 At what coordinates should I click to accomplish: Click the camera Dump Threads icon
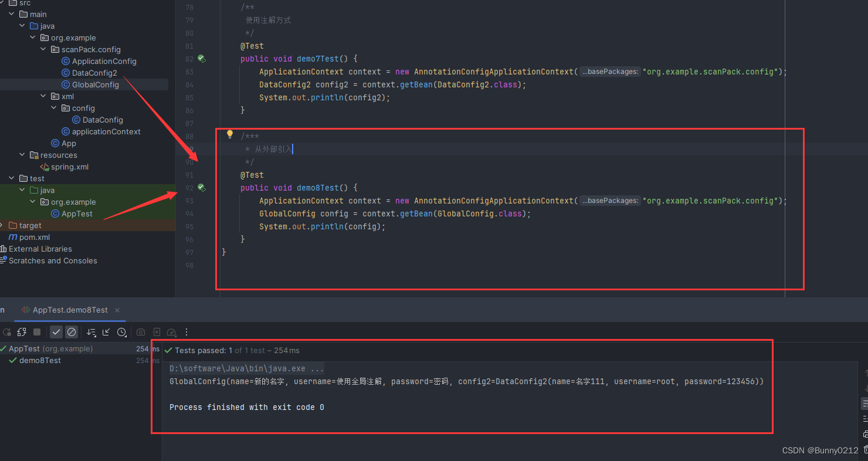click(x=141, y=332)
